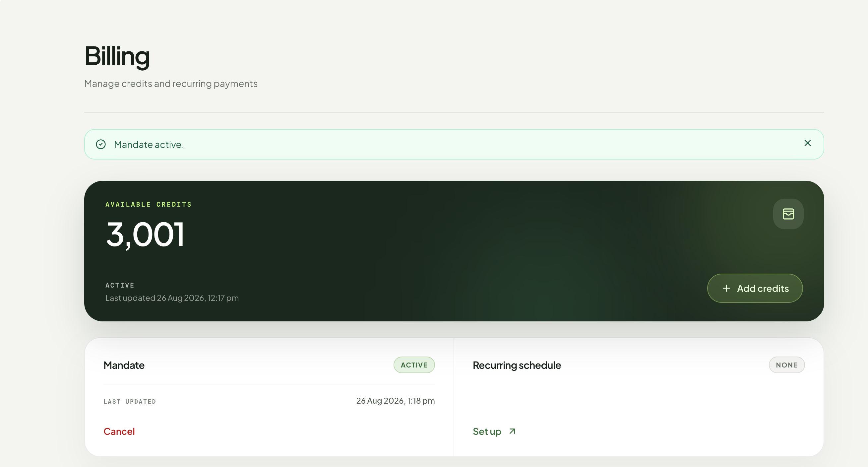Click the 'Mandate active.' message text
The width and height of the screenshot is (868, 467).
pyautogui.click(x=149, y=145)
